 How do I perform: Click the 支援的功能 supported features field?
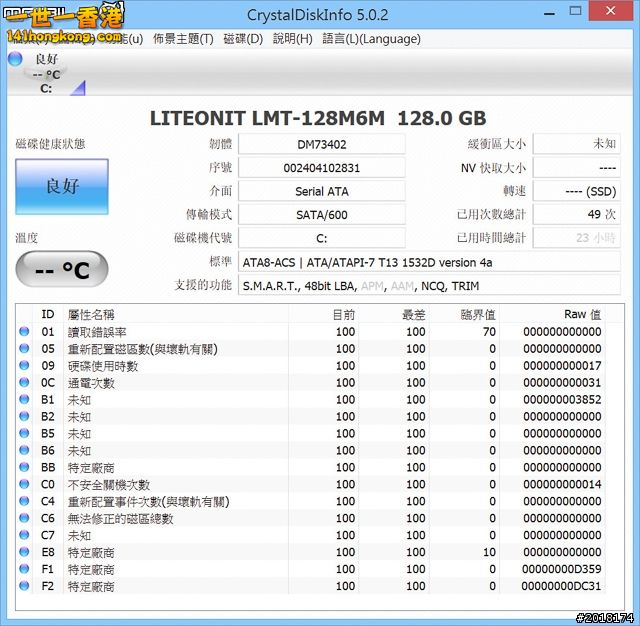coord(429,285)
